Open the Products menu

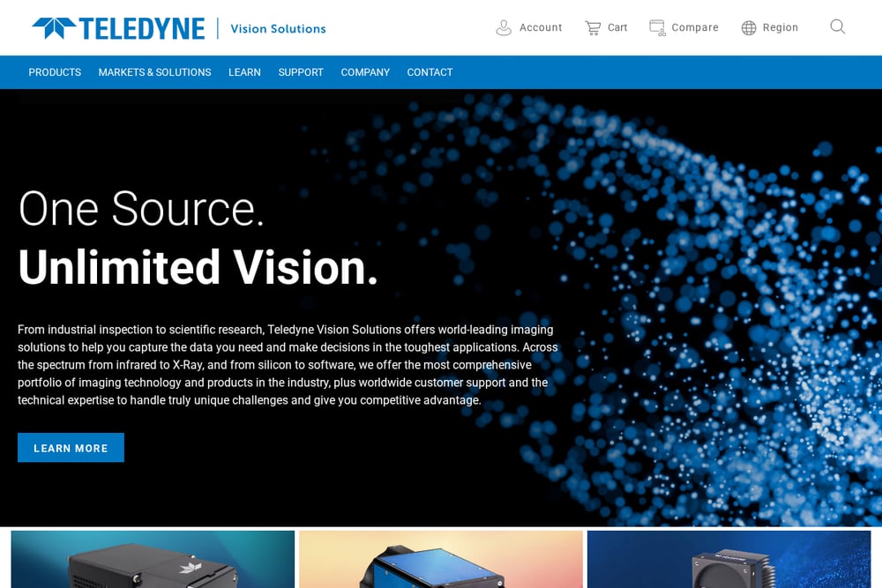(x=55, y=72)
